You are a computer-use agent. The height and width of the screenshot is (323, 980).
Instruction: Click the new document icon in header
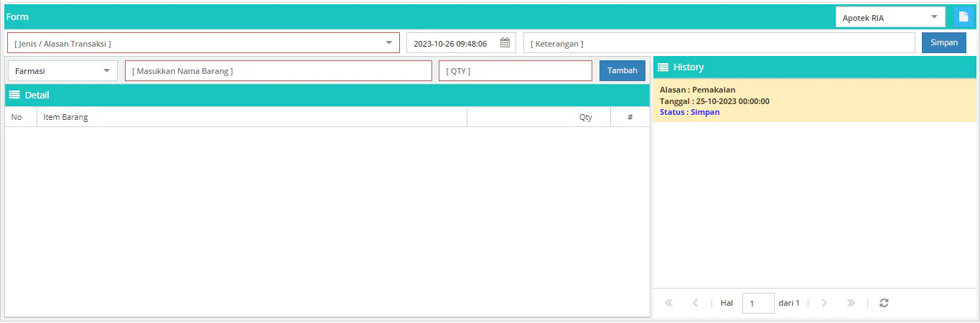[x=963, y=17]
